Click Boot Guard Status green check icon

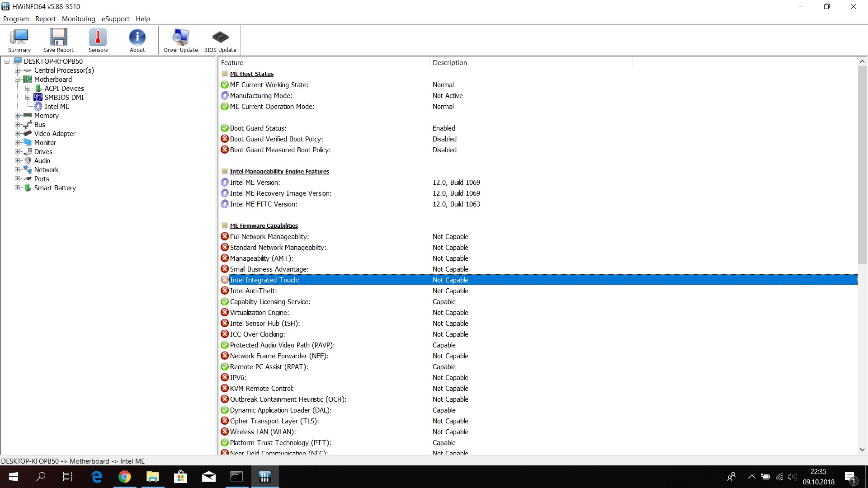[x=225, y=128]
